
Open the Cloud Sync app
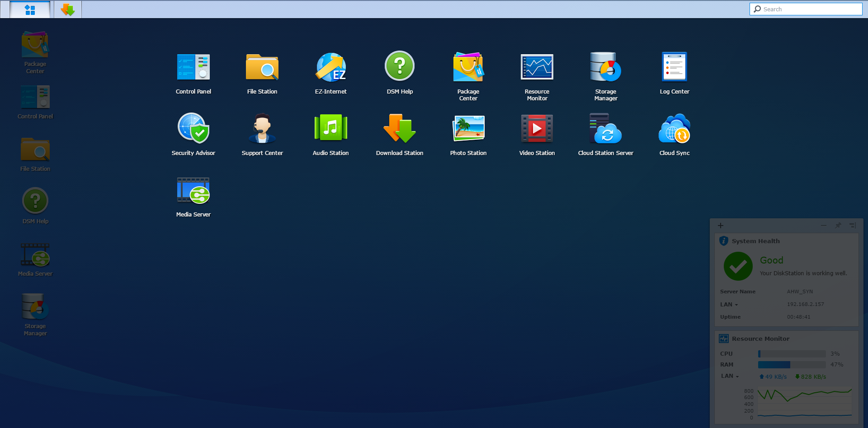click(x=675, y=134)
